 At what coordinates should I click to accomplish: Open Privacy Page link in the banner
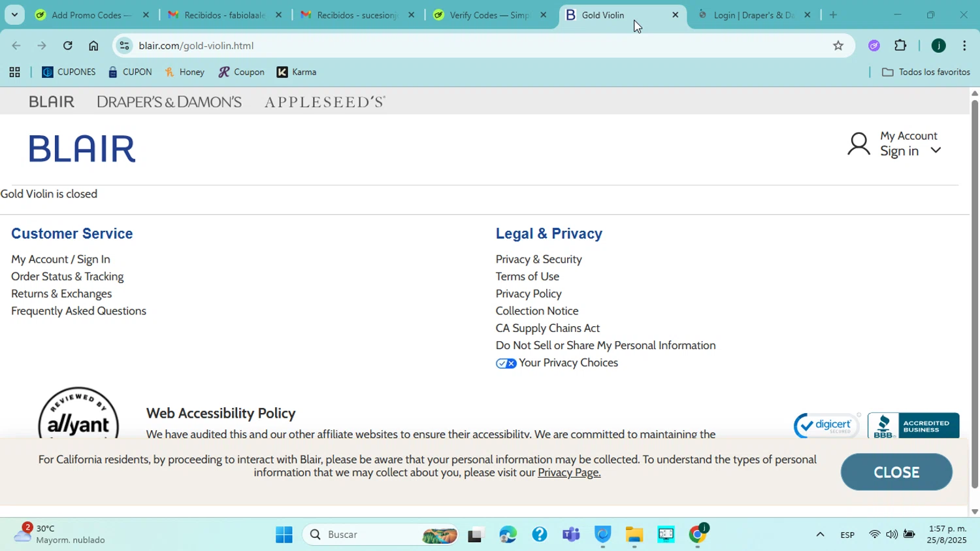pos(569,473)
